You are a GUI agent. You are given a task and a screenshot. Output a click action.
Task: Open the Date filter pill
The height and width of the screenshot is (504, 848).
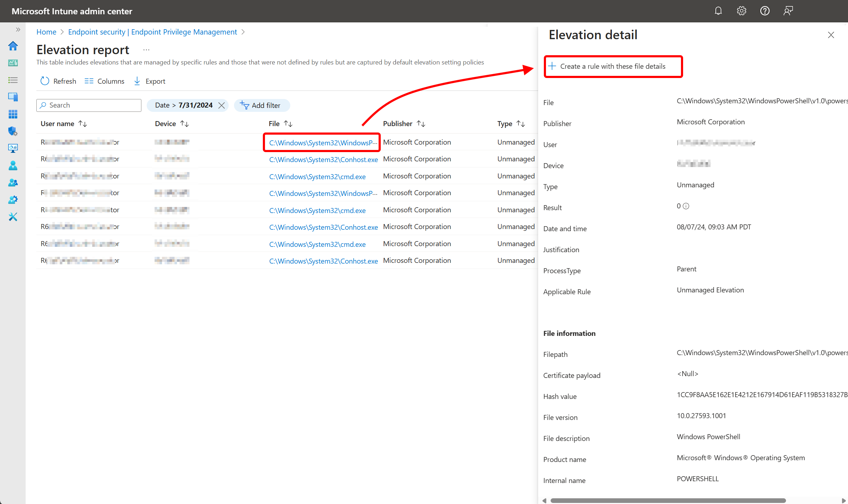pyautogui.click(x=184, y=105)
